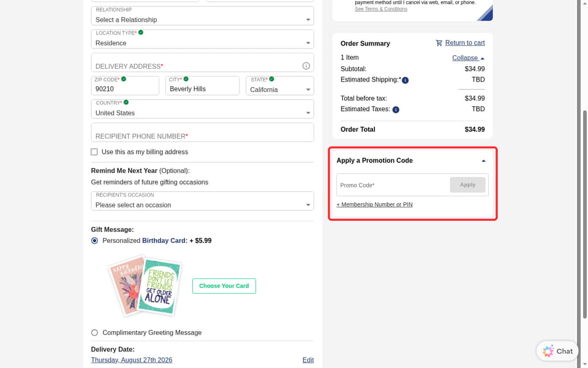Click the Apply promo button
This screenshot has width=588, height=368.
(x=467, y=185)
